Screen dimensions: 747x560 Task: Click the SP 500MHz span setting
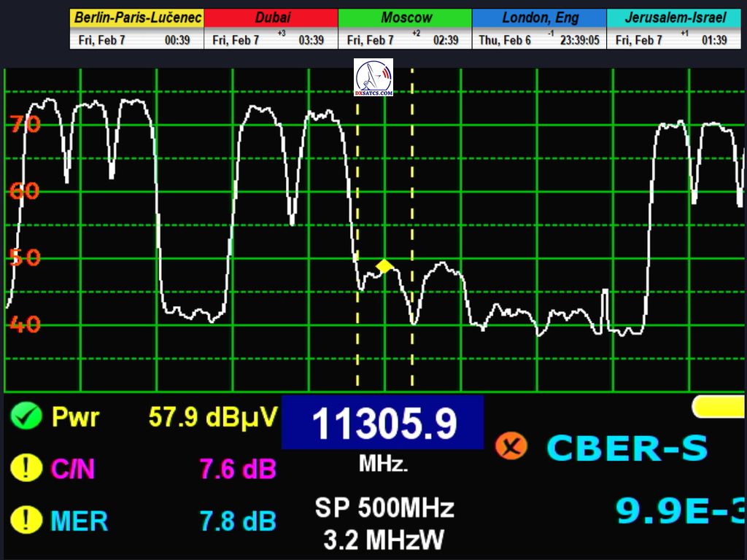point(384,507)
